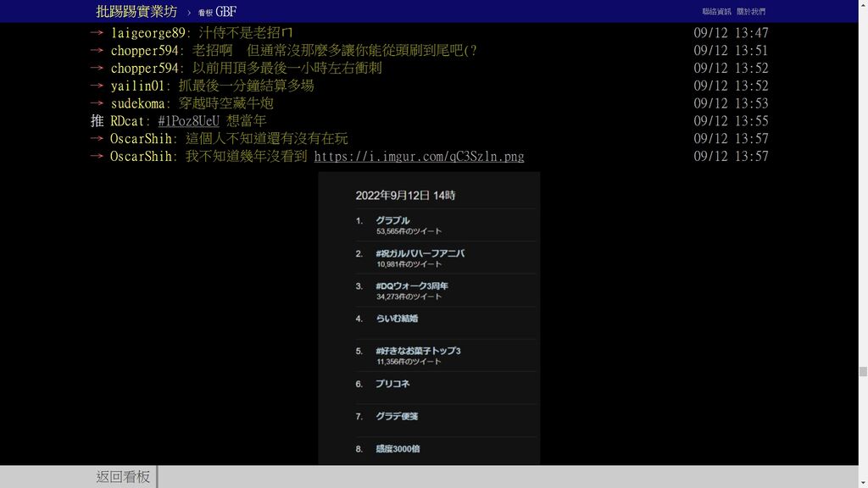Screen dimensions: 868x488
Task: Click the comment text 穿越時空藏牛炮
Action: point(225,104)
